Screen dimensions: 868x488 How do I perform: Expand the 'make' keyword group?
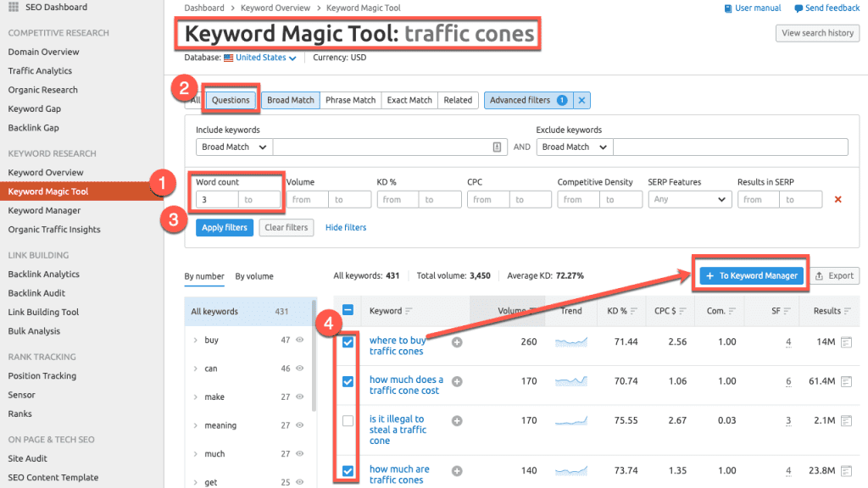tap(196, 396)
